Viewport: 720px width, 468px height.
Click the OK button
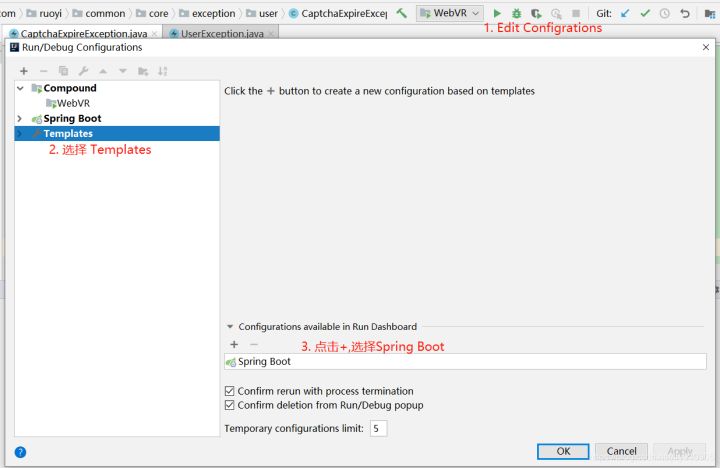coord(563,451)
